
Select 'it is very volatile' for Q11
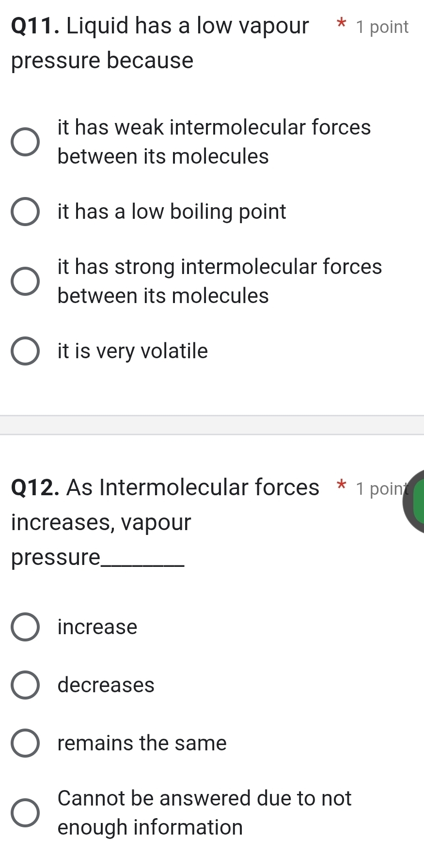click(26, 351)
